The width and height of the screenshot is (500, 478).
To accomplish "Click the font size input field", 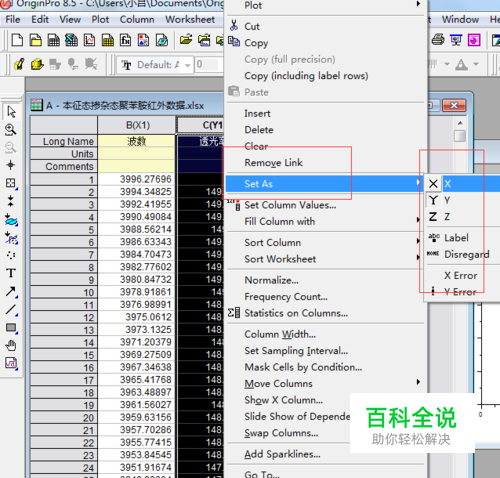I will (208, 64).
